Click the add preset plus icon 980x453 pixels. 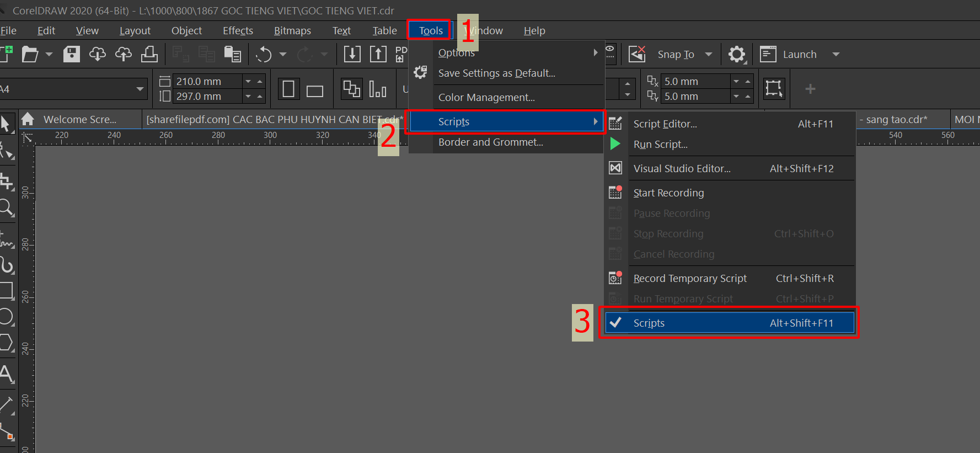pos(810,89)
